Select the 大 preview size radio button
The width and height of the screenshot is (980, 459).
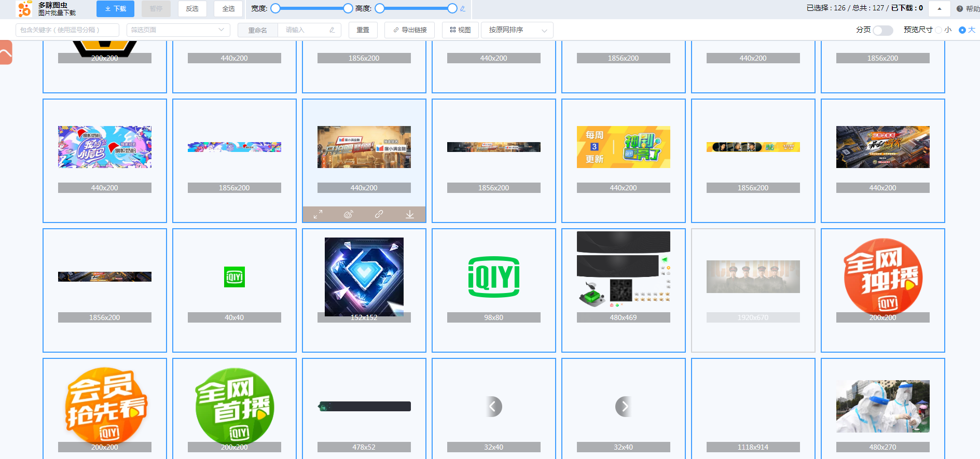[x=962, y=30]
